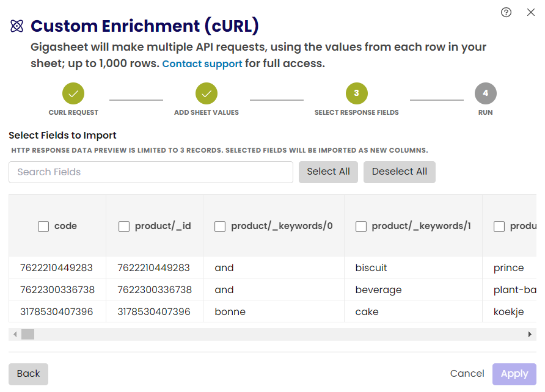Cancel the custom enrichment dialog
The width and height of the screenshot is (545, 392).
(467, 374)
